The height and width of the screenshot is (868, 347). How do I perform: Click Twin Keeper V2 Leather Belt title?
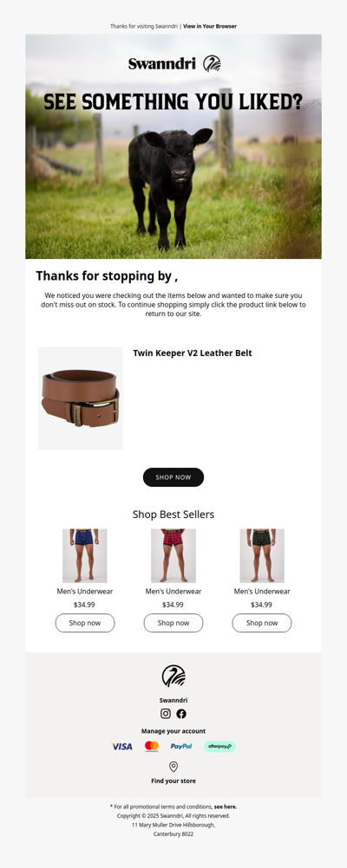click(x=193, y=353)
